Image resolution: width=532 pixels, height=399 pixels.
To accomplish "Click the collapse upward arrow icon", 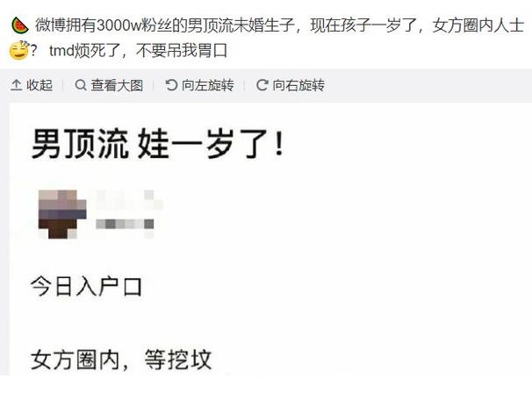I will point(17,85).
